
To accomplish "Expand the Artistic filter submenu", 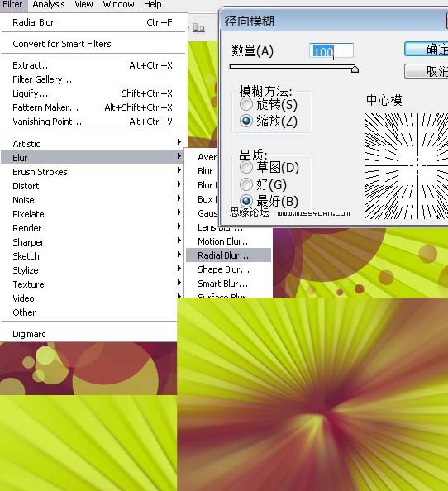I will (93, 144).
